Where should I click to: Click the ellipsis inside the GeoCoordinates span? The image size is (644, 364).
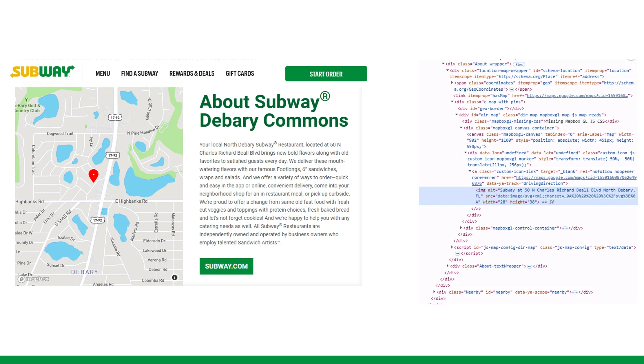511,89
